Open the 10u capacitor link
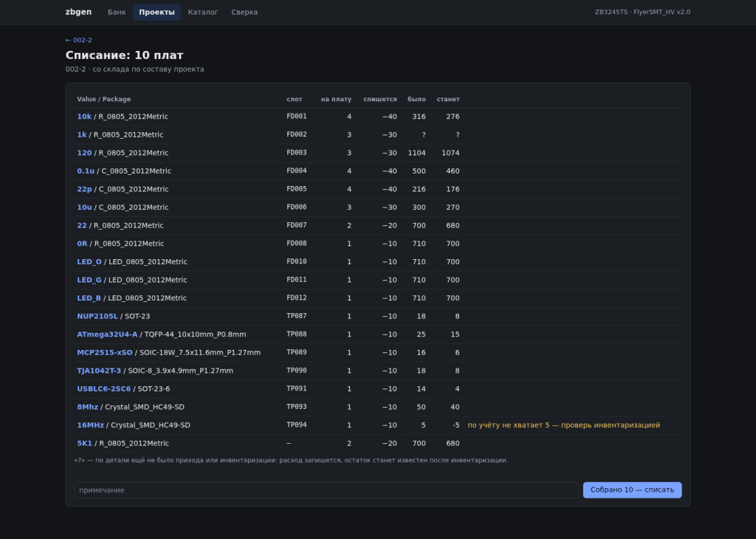The image size is (756, 539). click(x=84, y=207)
